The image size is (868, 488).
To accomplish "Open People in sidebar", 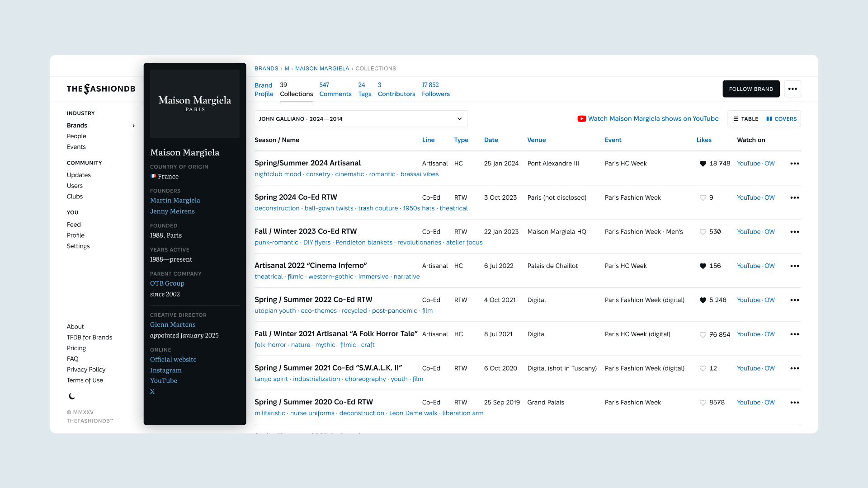I will pos(76,136).
